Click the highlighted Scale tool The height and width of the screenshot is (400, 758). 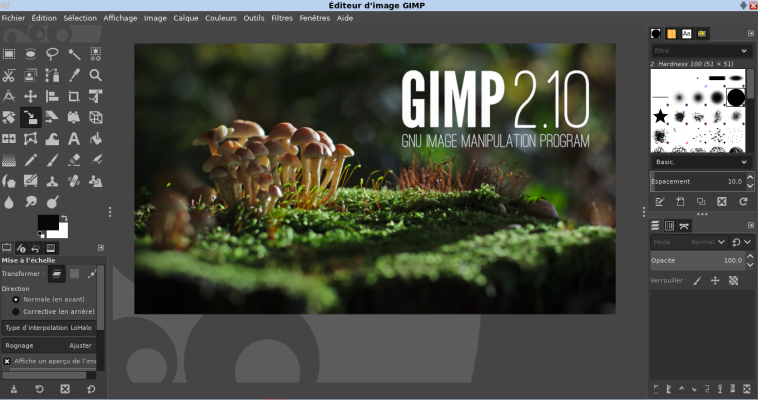[x=30, y=118]
